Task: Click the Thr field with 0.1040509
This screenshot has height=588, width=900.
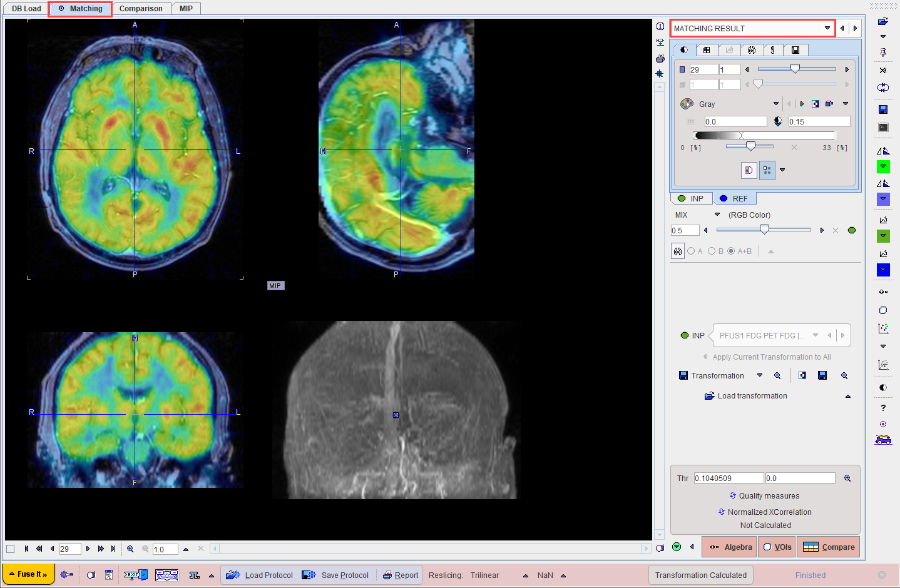Action: point(729,478)
